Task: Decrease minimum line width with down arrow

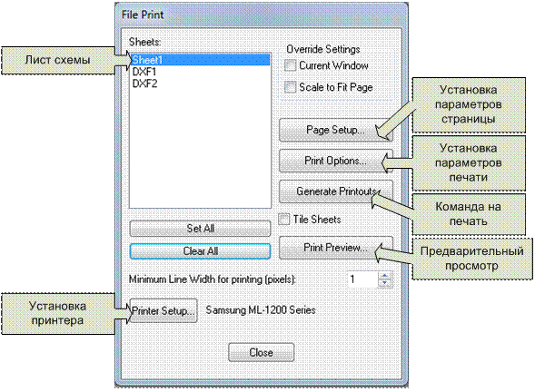Action: [x=385, y=283]
